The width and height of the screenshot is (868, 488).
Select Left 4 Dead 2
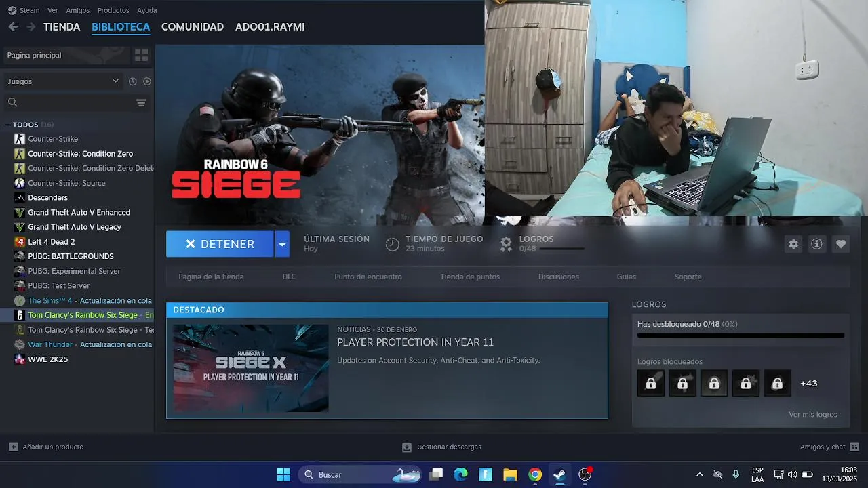click(x=52, y=242)
